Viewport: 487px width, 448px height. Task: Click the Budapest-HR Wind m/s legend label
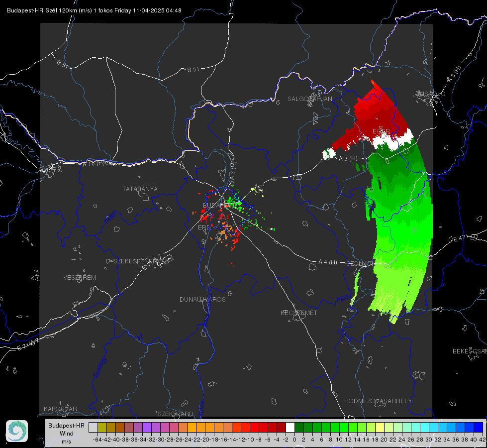click(x=67, y=434)
